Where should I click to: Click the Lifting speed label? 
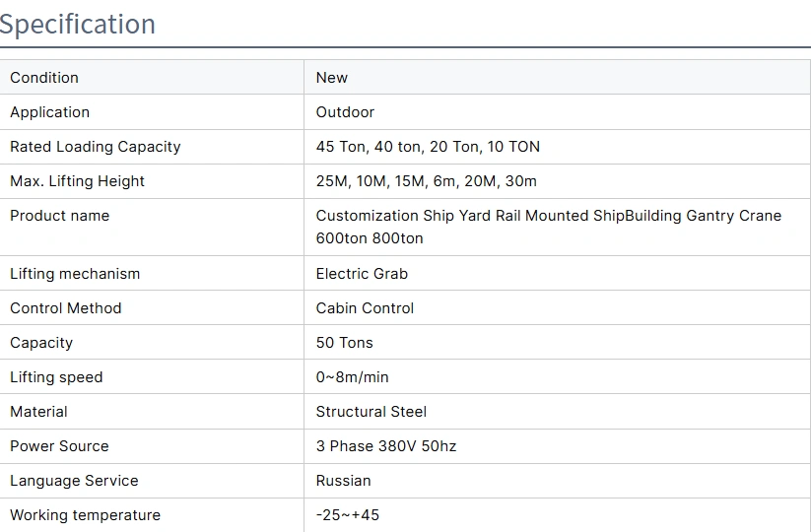click(x=56, y=377)
